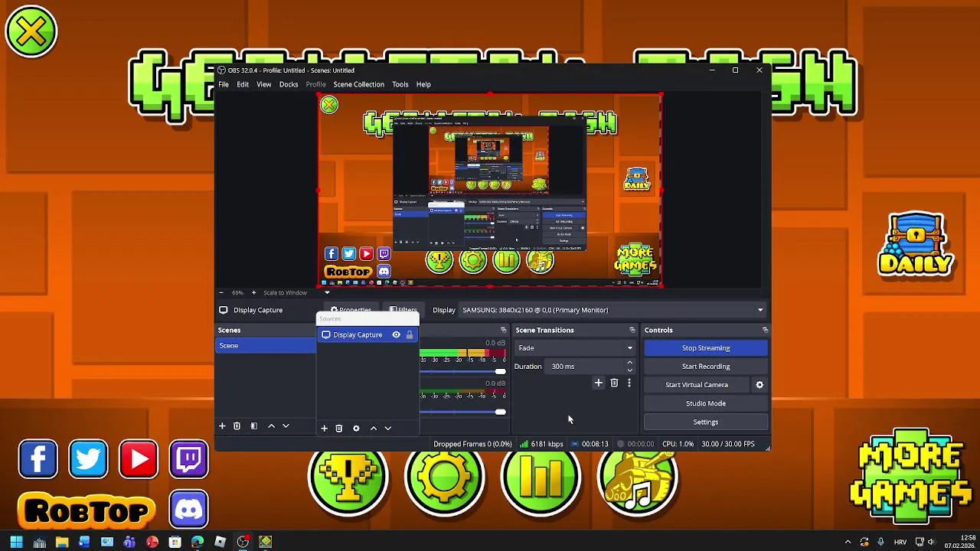Open the Fade transition dropdown
The height and width of the screenshot is (551, 980).
point(575,347)
